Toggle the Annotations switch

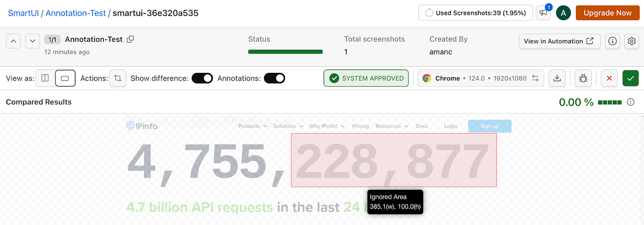click(x=275, y=78)
